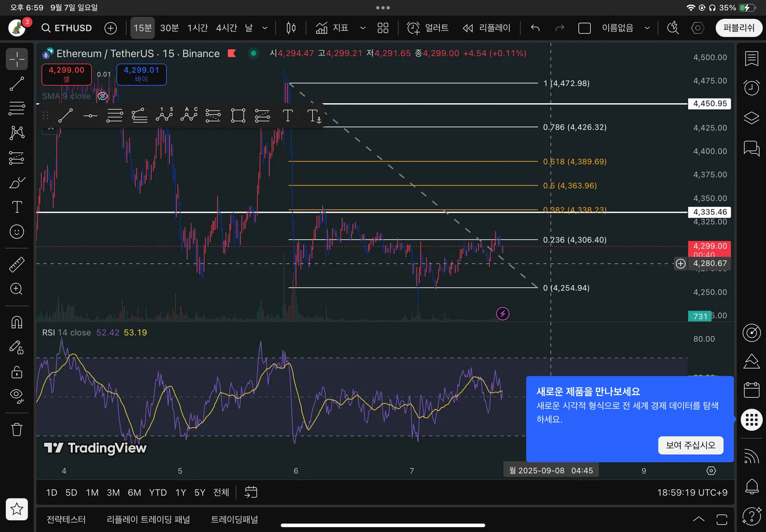This screenshot has height=532, width=766.
Task: Select the horizontal line tool in floating toolbar
Action: point(90,116)
